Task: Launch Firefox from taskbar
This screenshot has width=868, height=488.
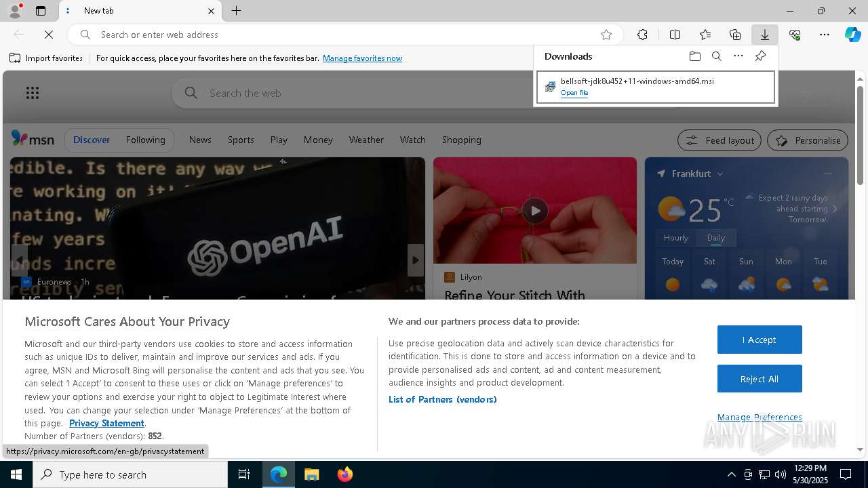Action: (x=345, y=474)
